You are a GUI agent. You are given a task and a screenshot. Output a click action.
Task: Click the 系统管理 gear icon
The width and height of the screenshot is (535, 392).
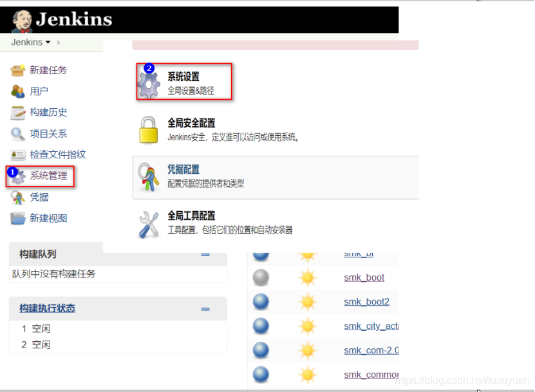pyautogui.click(x=18, y=176)
